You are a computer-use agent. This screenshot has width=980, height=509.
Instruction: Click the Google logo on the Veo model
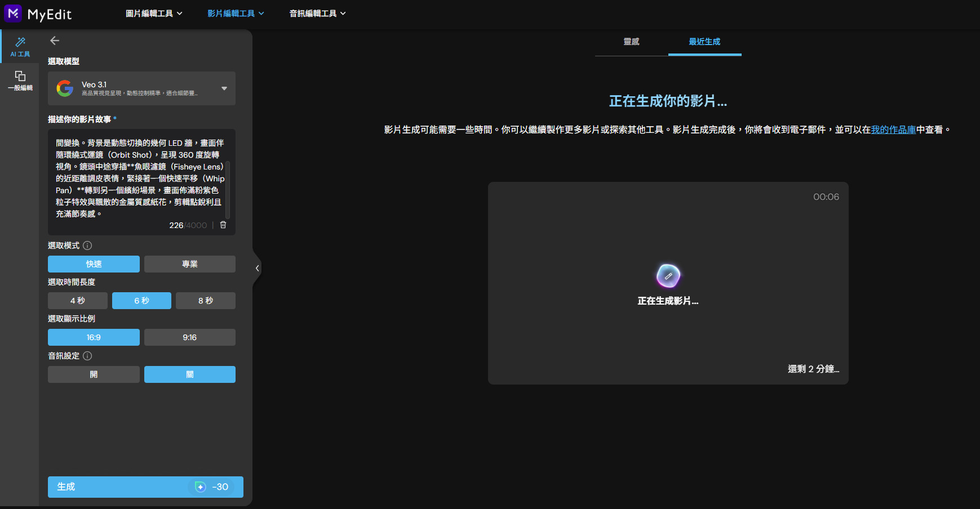(x=65, y=88)
